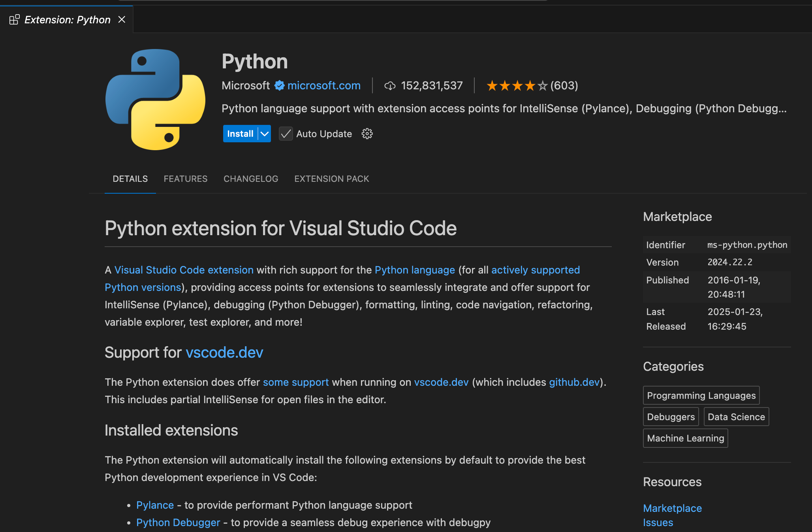Open the Install dropdown arrow
812x532 pixels.
pos(265,134)
